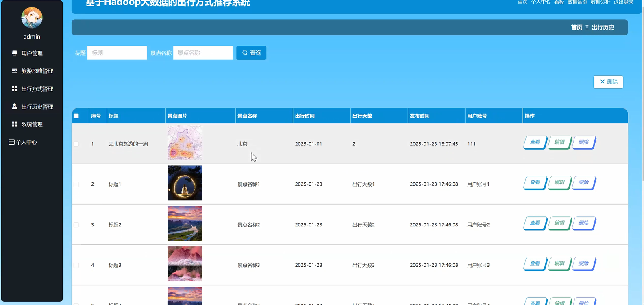Click the 查询 search button
Image resolution: width=644 pixels, height=305 pixels.
click(251, 53)
